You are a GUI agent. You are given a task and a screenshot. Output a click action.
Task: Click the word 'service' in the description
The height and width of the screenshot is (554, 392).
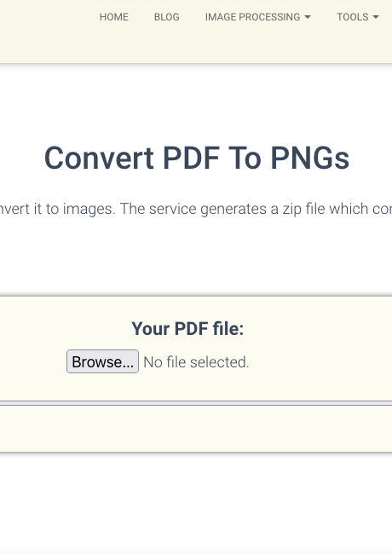[172, 209]
